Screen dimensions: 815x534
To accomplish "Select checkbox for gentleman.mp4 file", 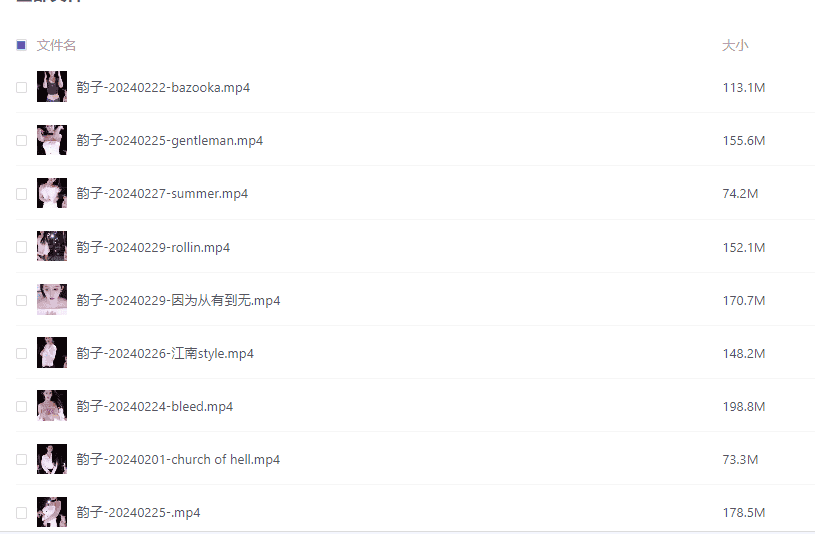I will pos(21,140).
